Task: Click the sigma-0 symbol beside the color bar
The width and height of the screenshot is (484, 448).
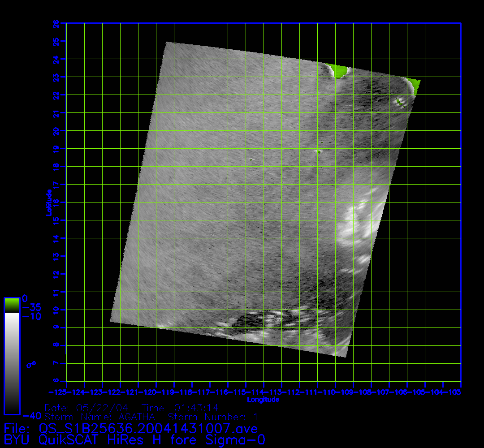Action: [31, 365]
